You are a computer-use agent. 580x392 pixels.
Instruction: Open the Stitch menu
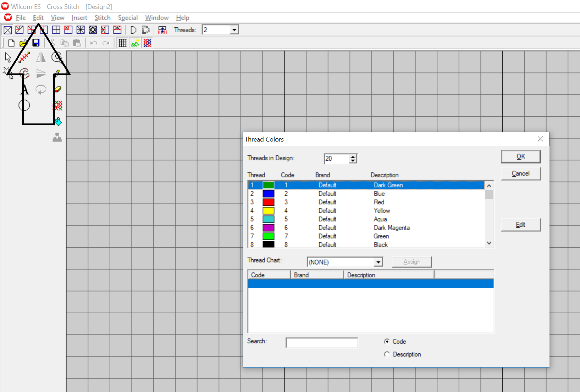coord(102,18)
